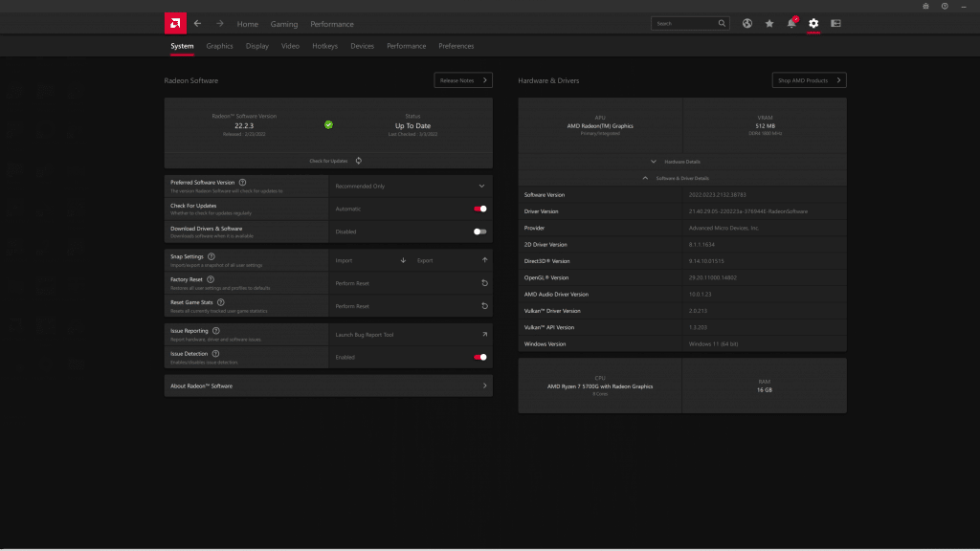This screenshot has height=551, width=980.
Task: Open the help question mark in title bar
Action: click(x=945, y=7)
